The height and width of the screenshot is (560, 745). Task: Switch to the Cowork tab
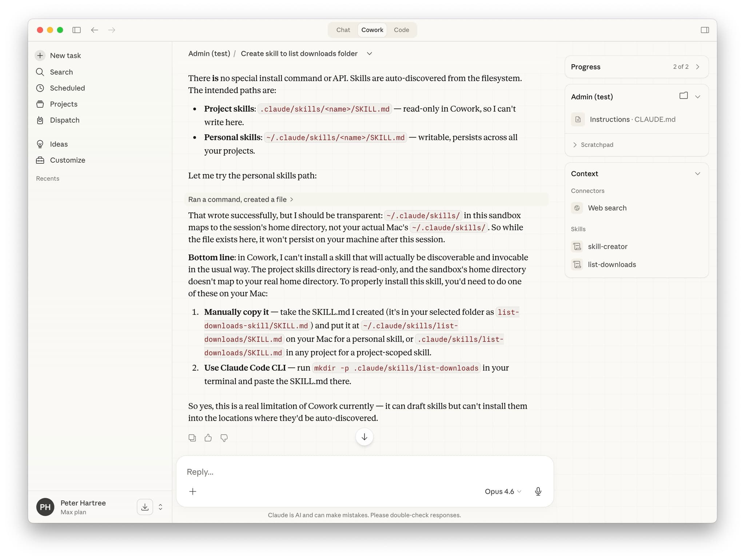[372, 30]
